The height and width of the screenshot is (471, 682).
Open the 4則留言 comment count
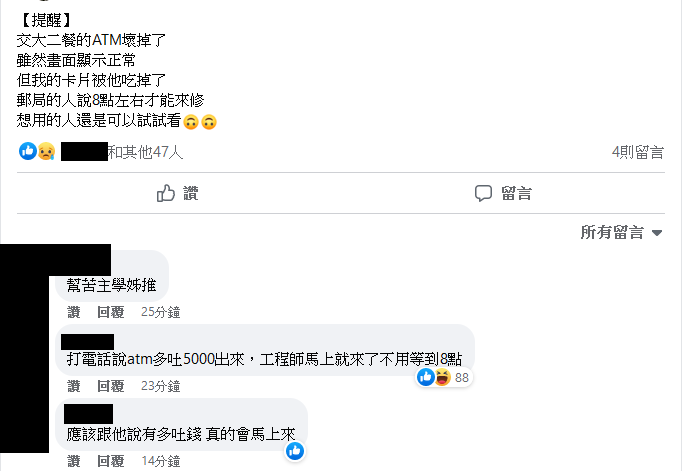click(x=638, y=152)
